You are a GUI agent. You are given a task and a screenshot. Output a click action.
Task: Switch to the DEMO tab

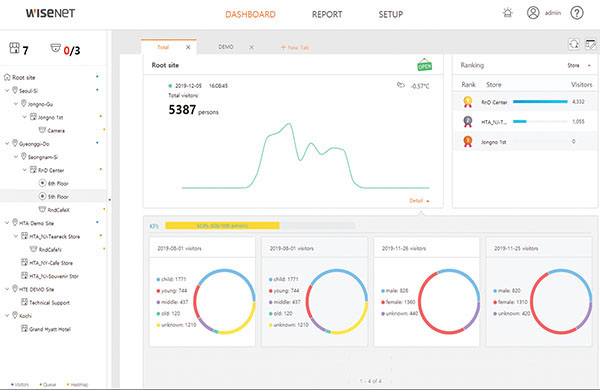pos(226,47)
